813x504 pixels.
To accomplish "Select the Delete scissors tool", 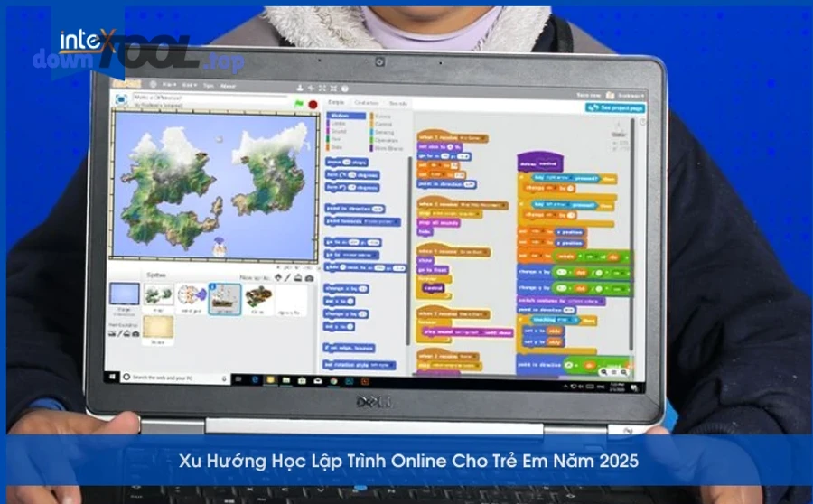I will (311, 89).
